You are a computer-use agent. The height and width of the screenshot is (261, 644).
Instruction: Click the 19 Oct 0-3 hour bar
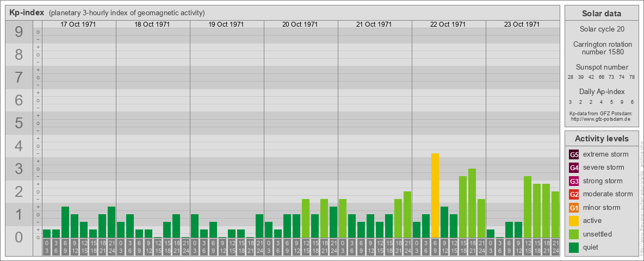click(195, 226)
